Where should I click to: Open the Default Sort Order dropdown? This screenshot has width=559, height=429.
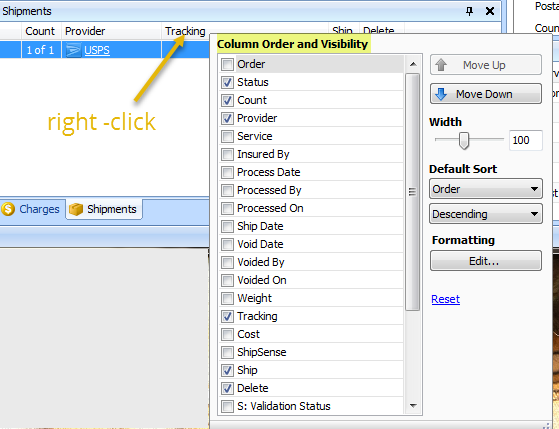tap(486, 189)
